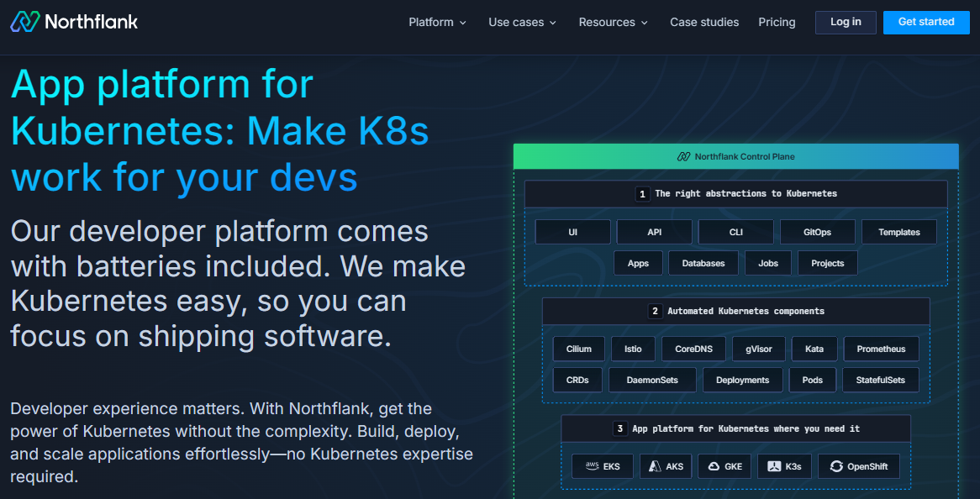Click the Log in button
Image resolution: width=980 pixels, height=499 pixels.
pyautogui.click(x=846, y=23)
